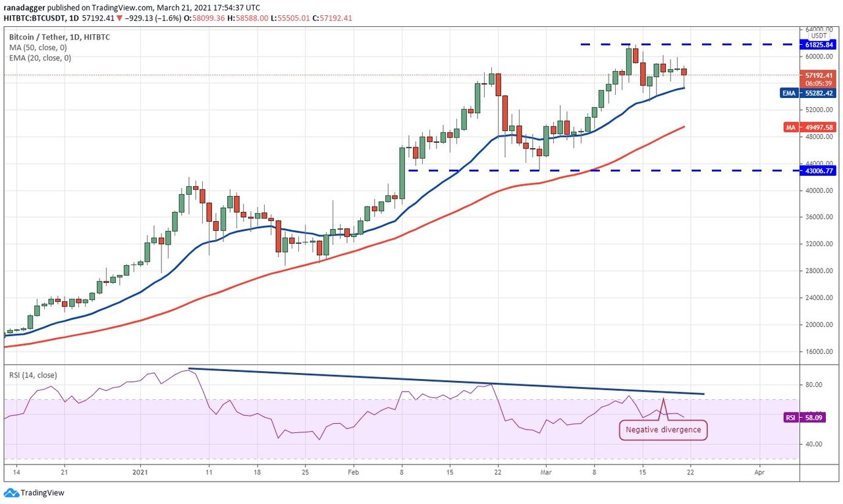Click the 'Mar' label on the date axis
Image resolution: width=843 pixels, height=504 pixels.
point(546,472)
